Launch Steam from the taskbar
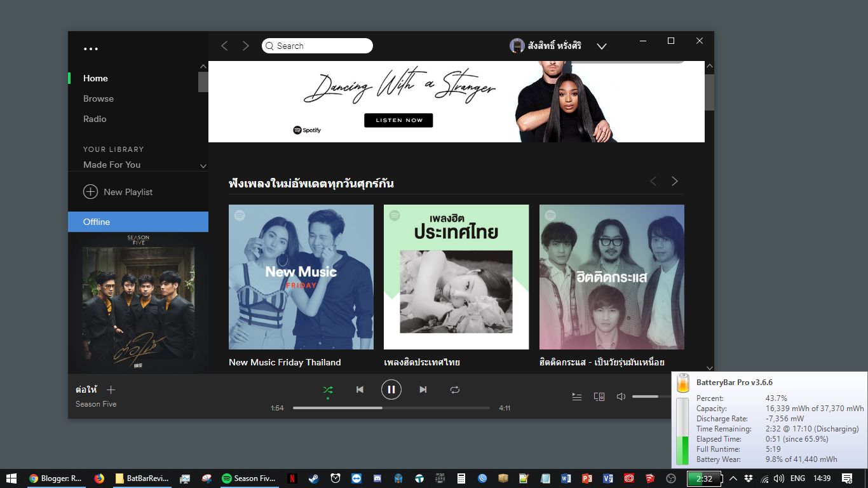This screenshot has width=868, height=488. (314, 478)
